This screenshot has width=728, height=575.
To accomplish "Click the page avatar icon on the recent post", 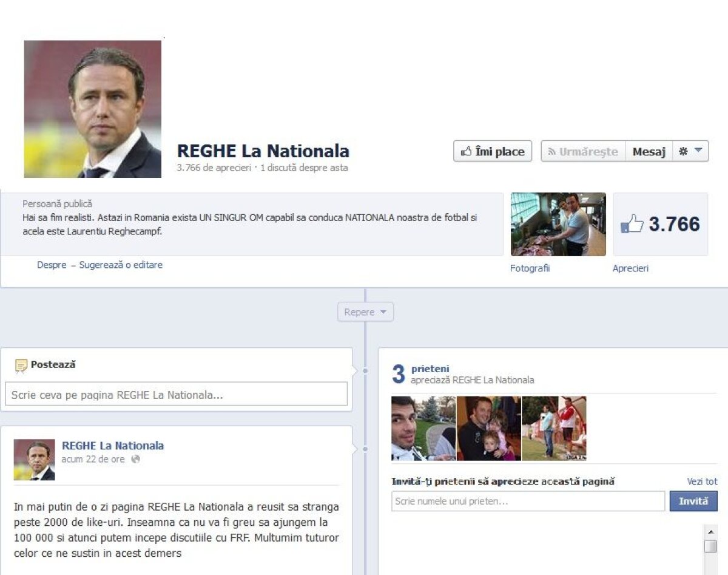I will 34,460.
